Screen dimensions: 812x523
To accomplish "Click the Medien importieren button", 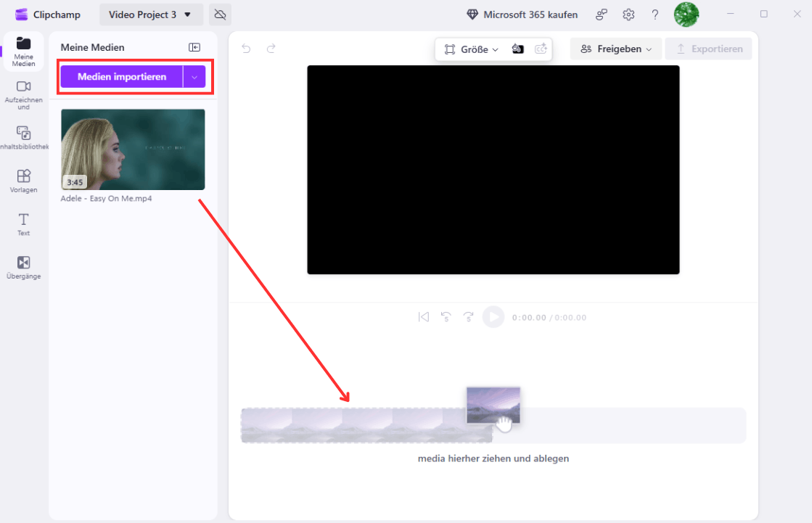I will pyautogui.click(x=122, y=77).
